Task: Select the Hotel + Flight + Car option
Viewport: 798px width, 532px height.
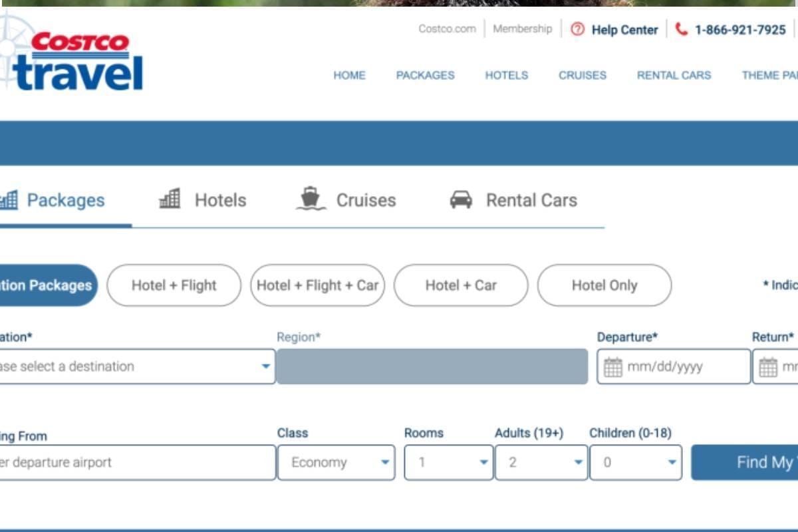Action: 318,285
